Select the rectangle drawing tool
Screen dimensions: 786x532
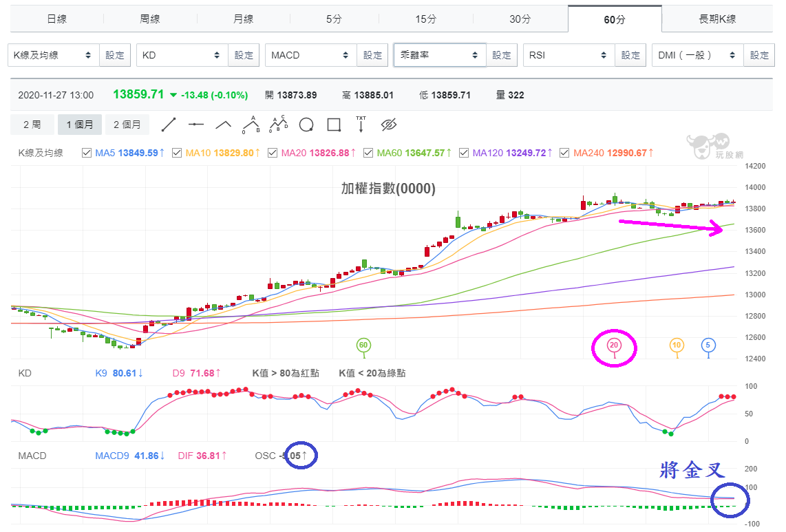coord(334,125)
